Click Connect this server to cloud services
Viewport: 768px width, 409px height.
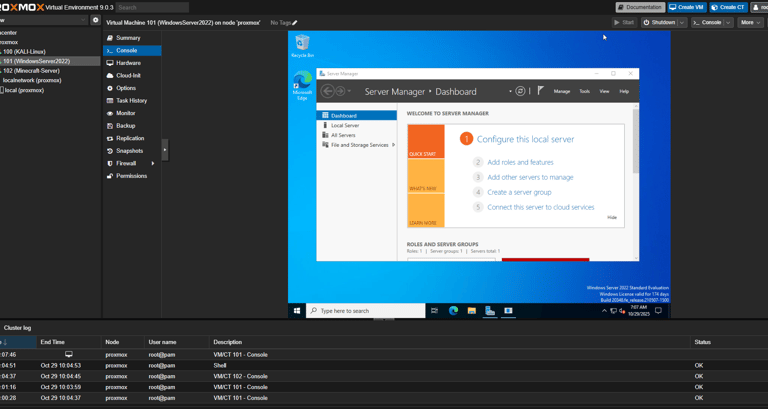pos(541,207)
